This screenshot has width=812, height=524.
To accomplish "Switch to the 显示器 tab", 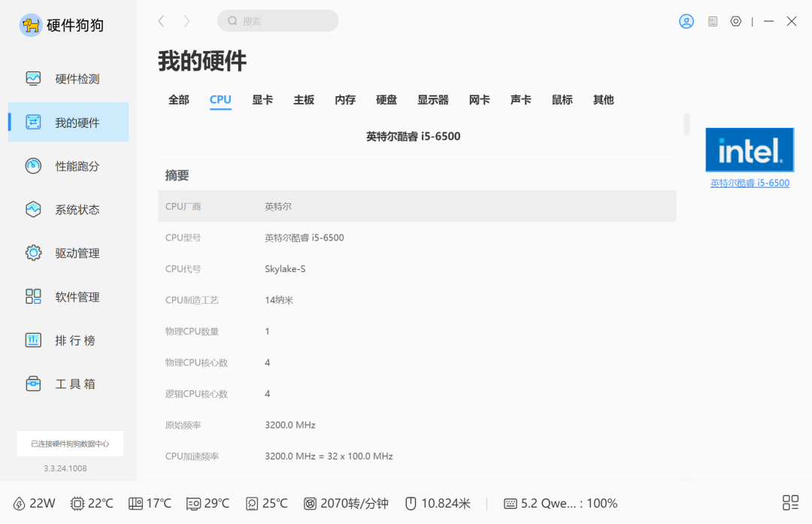I will 433,99.
